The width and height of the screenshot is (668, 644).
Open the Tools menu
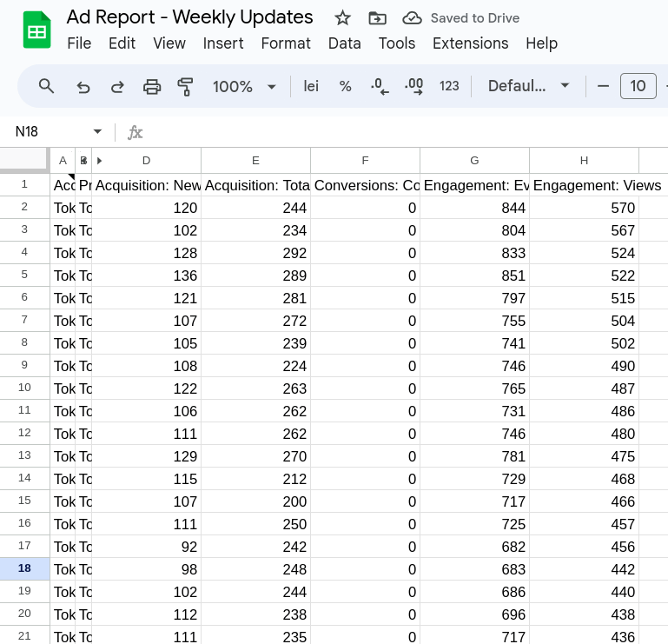[397, 43]
